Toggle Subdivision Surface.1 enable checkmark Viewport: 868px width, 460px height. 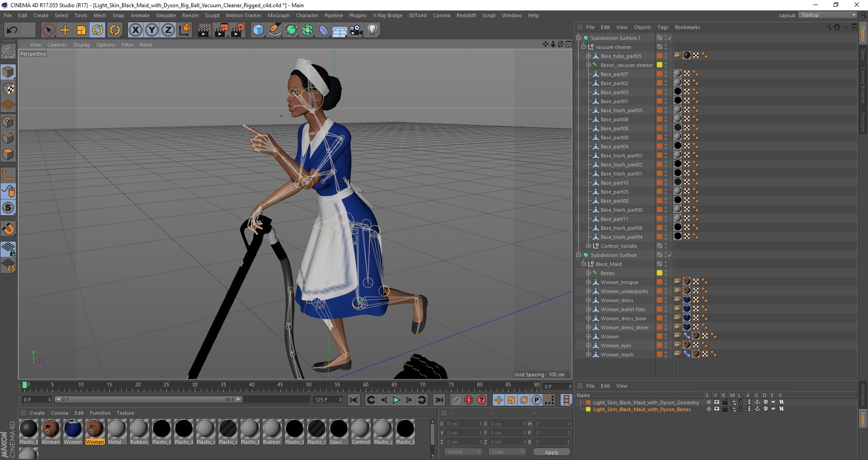click(670, 38)
